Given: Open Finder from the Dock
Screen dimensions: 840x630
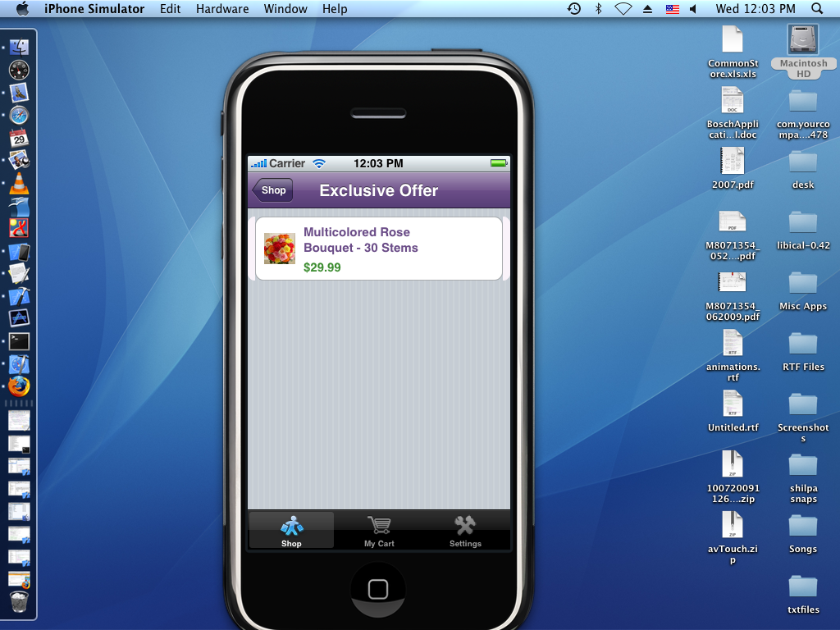Looking at the screenshot, I should pos(20,47).
